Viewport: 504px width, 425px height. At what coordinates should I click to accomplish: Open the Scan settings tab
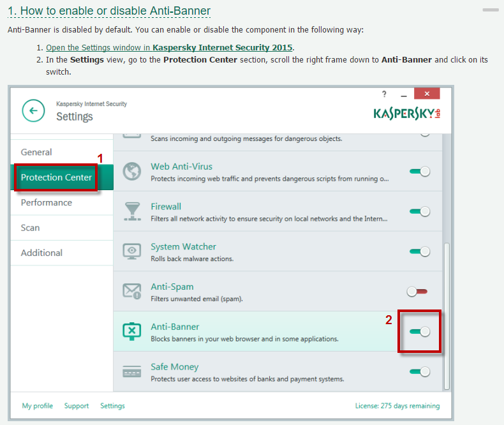[x=62, y=228]
